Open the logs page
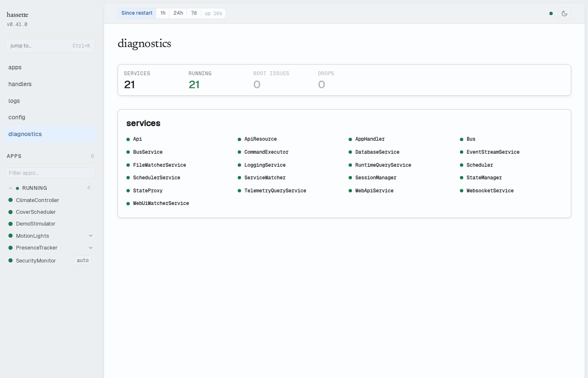Image resolution: width=588 pixels, height=378 pixels. click(50, 101)
